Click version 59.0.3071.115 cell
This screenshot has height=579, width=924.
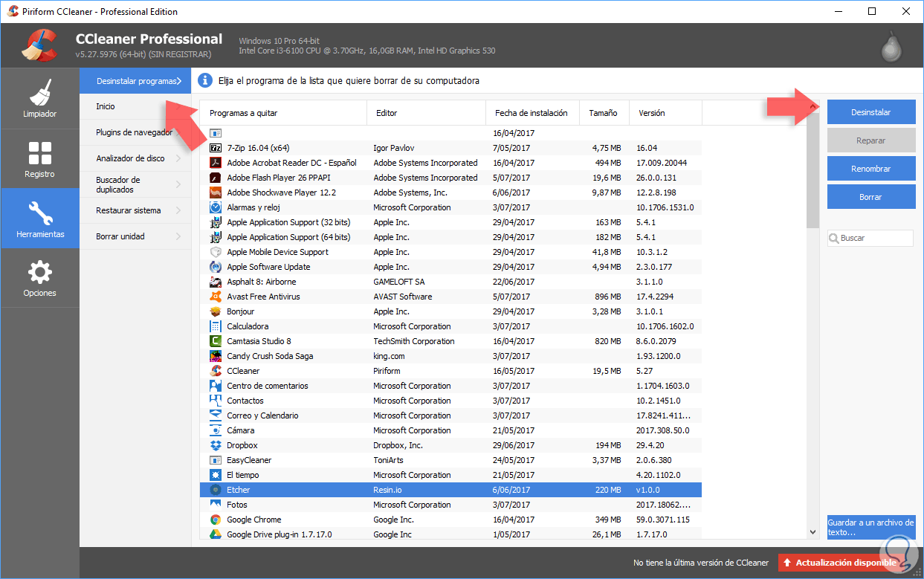coord(663,520)
